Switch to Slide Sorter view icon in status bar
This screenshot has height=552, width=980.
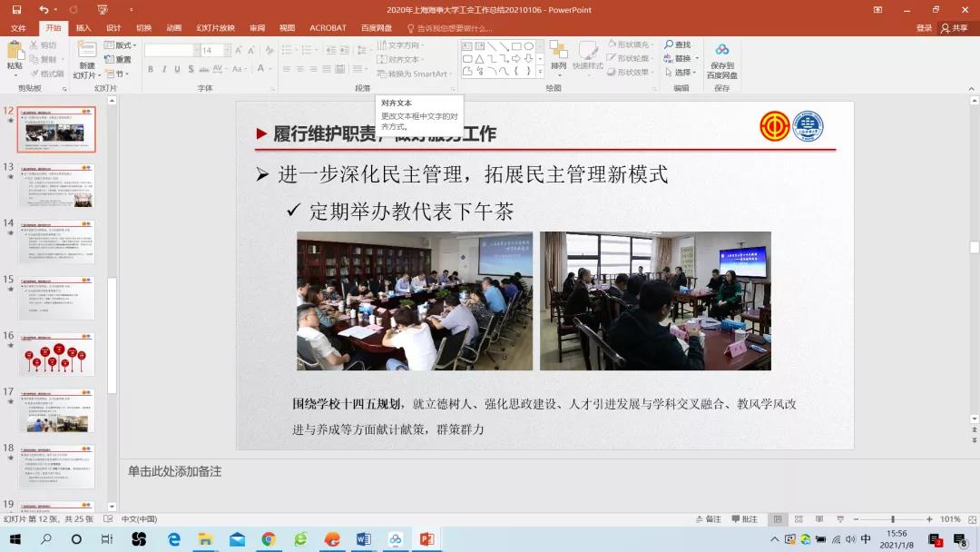pos(799,519)
